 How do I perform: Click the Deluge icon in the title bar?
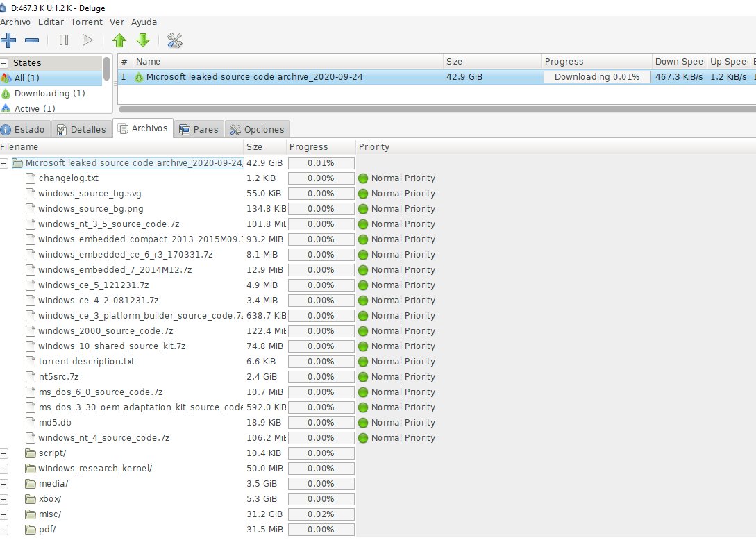(x=3, y=8)
